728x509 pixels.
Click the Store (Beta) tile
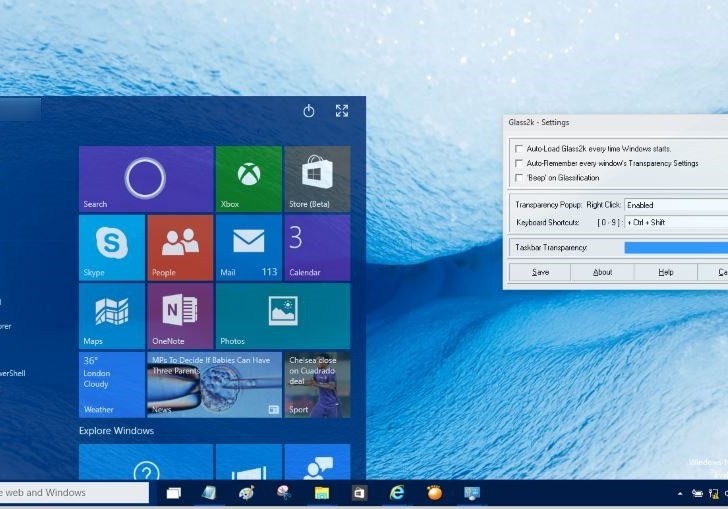pyautogui.click(x=317, y=179)
